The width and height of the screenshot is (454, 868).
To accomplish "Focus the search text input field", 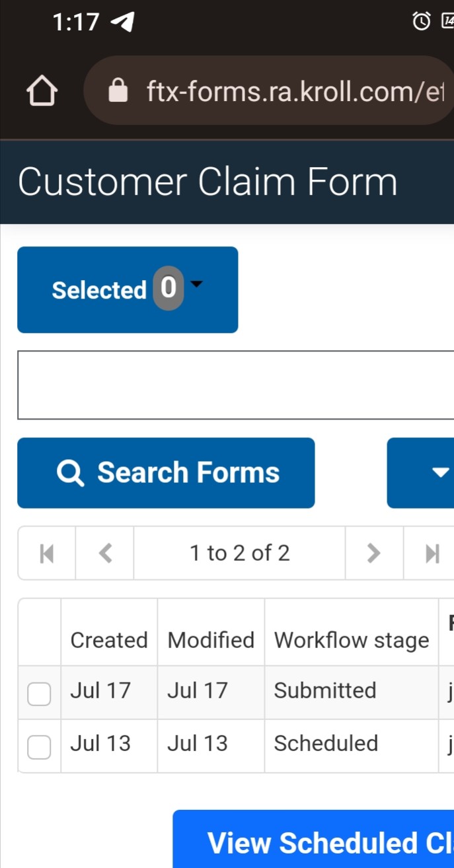I will click(x=236, y=384).
